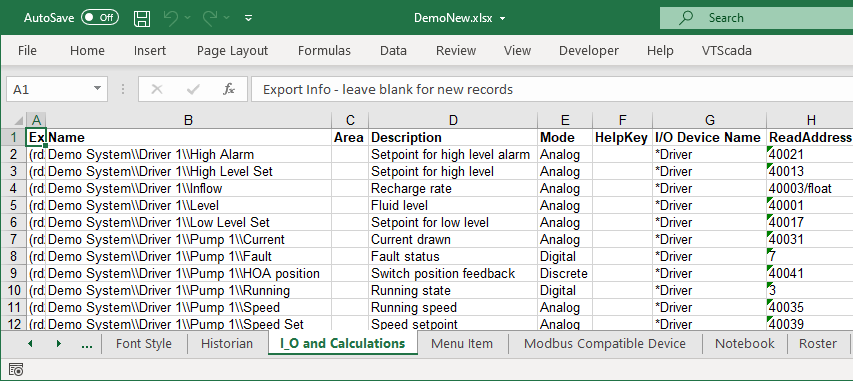Select column D header
The width and height of the screenshot is (853, 381).
coord(453,120)
